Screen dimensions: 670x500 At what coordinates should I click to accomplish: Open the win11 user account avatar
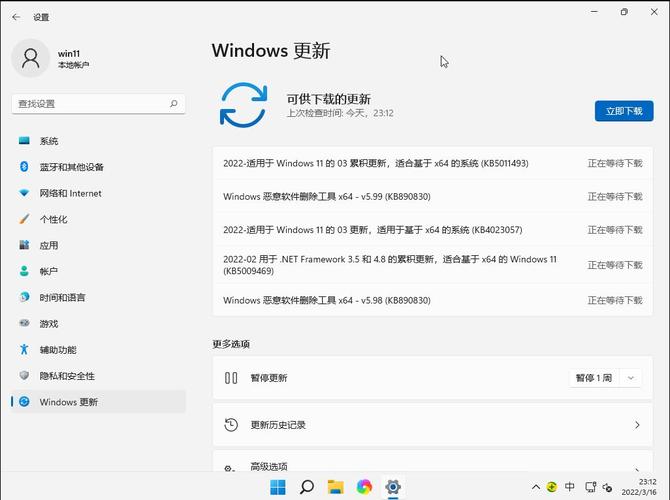pos(30,58)
